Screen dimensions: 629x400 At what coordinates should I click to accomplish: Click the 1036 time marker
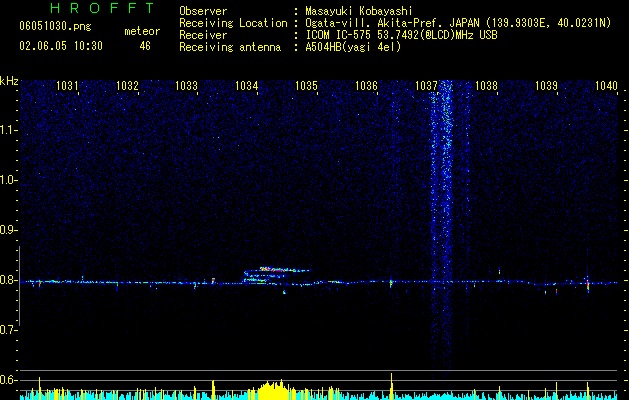(366, 85)
